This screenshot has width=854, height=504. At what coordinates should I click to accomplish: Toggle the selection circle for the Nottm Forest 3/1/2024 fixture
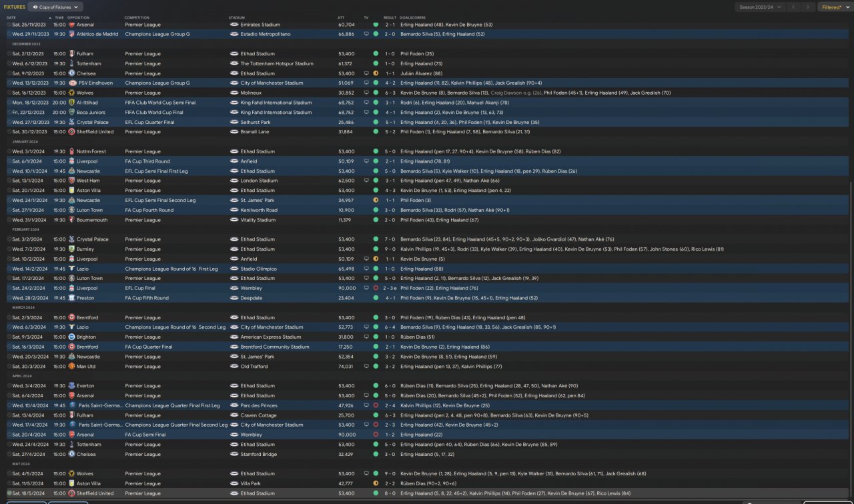coord(9,151)
